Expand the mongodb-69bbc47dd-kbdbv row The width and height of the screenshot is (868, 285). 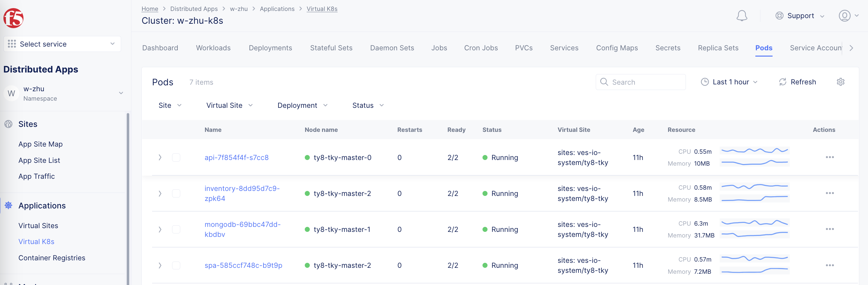pos(160,229)
